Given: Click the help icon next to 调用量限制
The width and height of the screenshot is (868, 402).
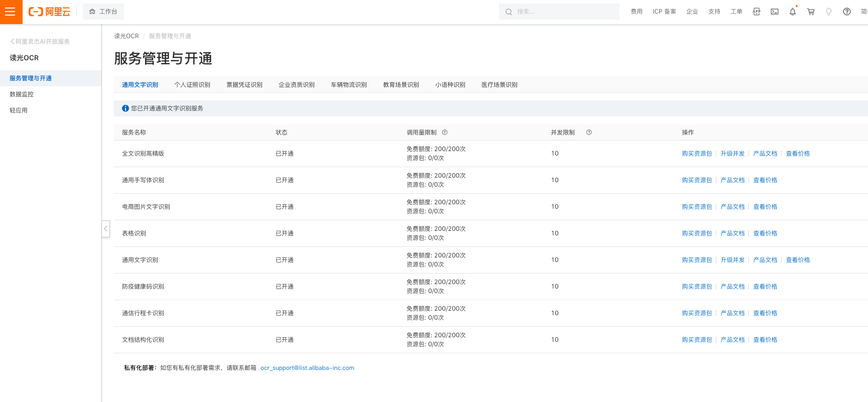Looking at the screenshot, I should [445, 132].
